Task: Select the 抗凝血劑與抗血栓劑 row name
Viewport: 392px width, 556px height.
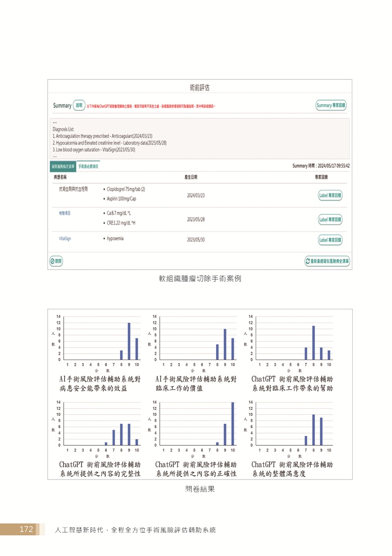Action: 73,189
